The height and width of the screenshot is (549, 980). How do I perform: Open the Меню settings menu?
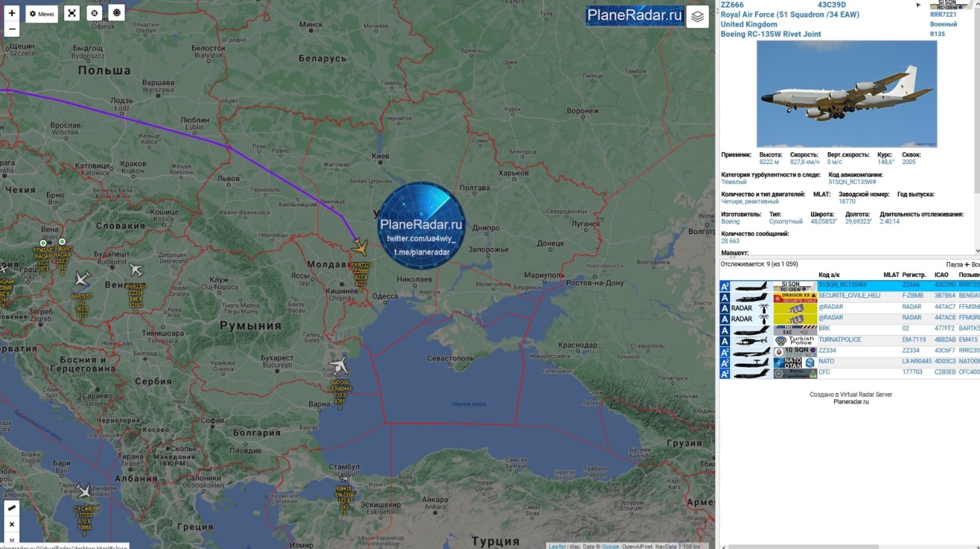42,14
